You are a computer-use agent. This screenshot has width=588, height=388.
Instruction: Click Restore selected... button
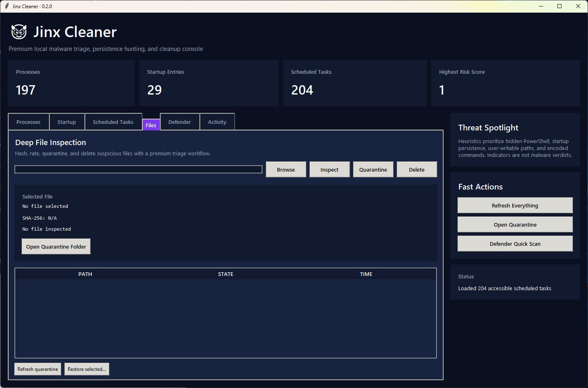click(x=87, y=369)
